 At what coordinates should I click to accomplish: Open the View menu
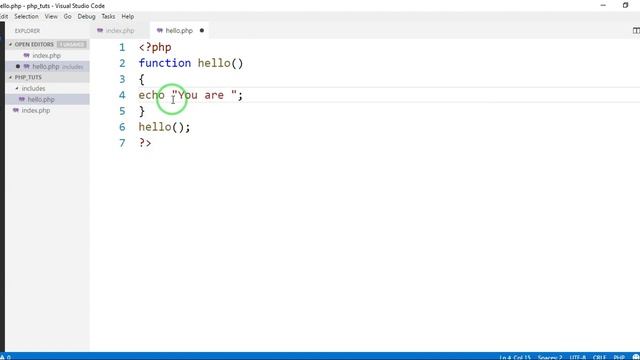51,17
